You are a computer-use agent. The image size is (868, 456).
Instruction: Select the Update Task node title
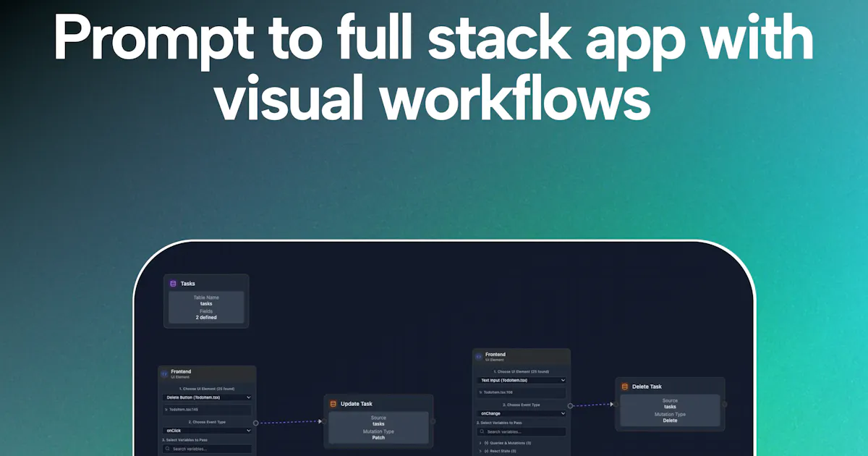(x=357, y=404)
